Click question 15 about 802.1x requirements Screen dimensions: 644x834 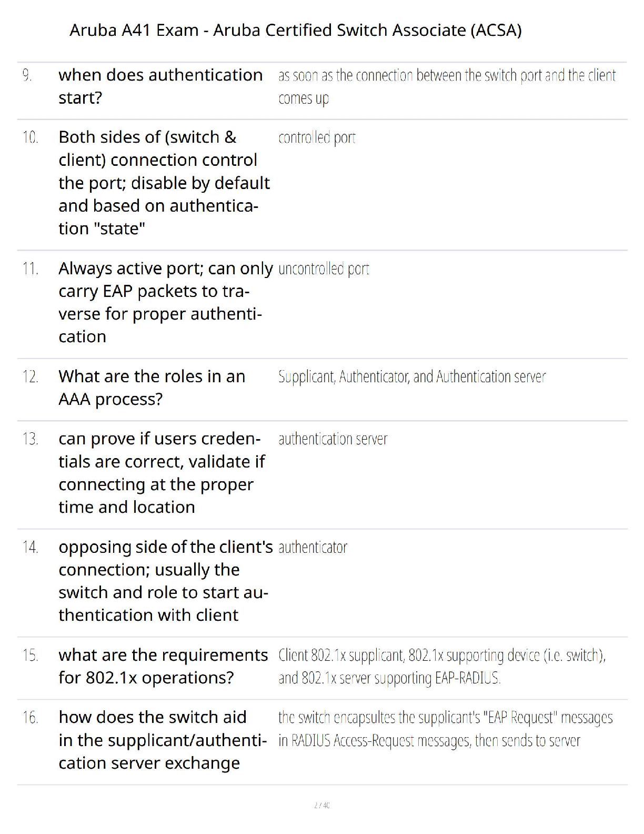coord(163,666)
